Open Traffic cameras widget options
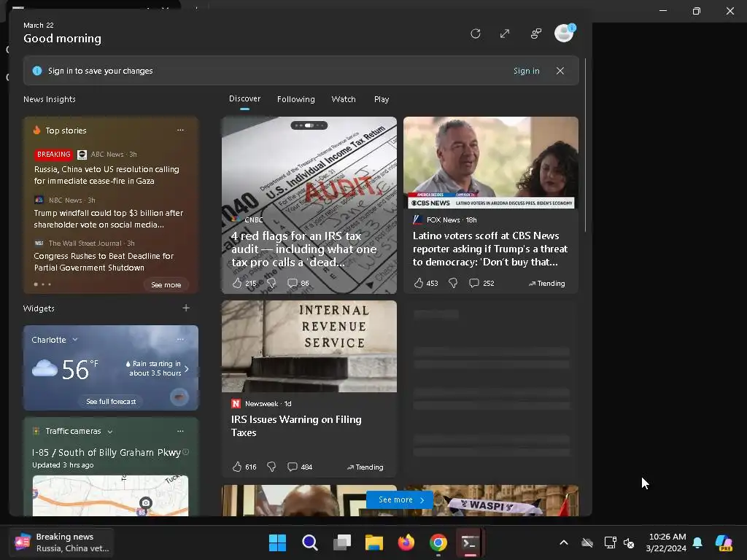This screenshot has width=747, height=560. [x=180, y=431]
